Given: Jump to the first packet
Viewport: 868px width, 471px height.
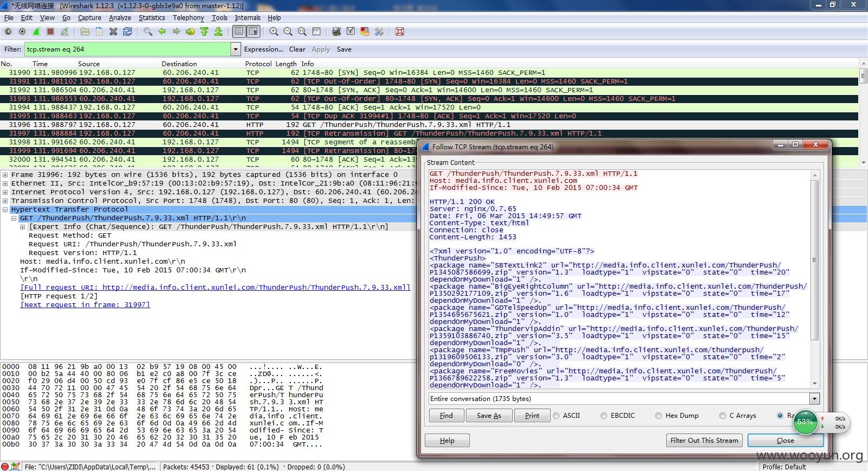Looking at the screenshot, I should click(204, 32).
